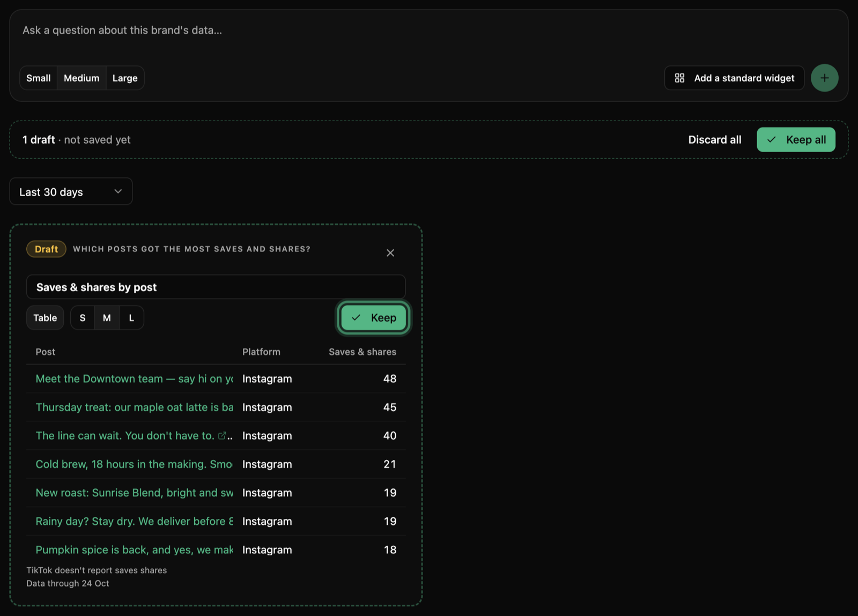The height and width of the screenshot is (616, 858).
Task: Keep the Saves & shares draft widget
Action: [x=374, y=318]
